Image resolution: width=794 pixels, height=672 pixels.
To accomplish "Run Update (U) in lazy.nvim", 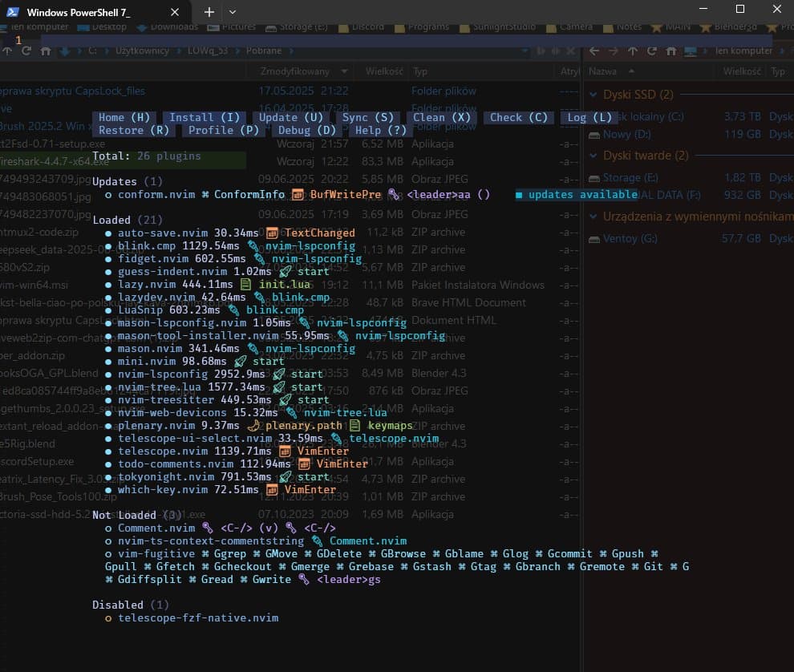I will pos(291,118).
